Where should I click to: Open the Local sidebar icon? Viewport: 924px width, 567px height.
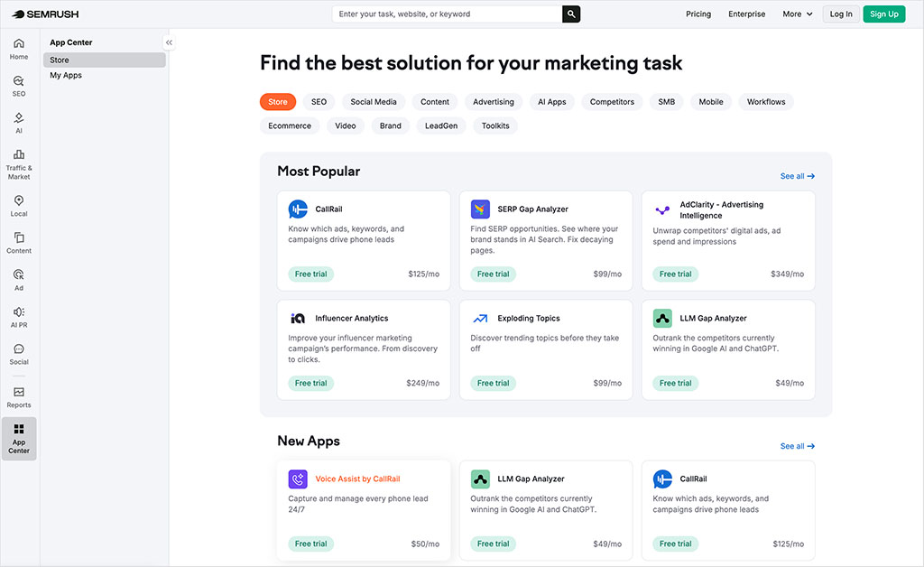19,206
